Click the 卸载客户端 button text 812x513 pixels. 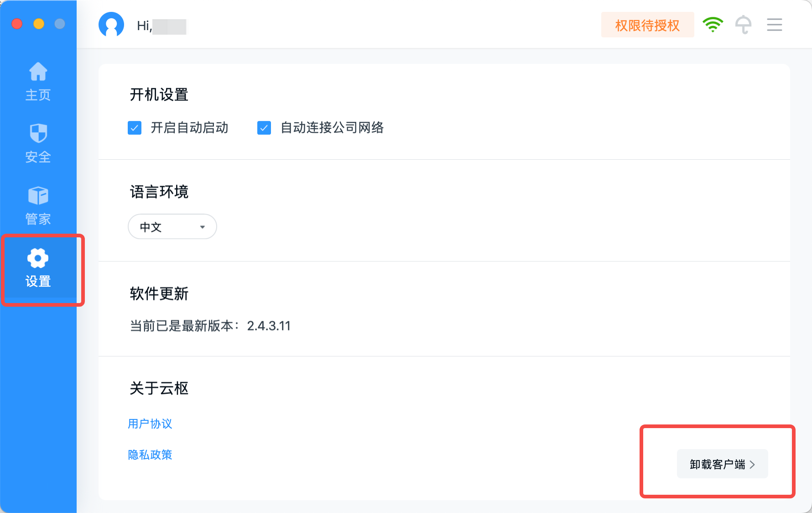(717, 464)
